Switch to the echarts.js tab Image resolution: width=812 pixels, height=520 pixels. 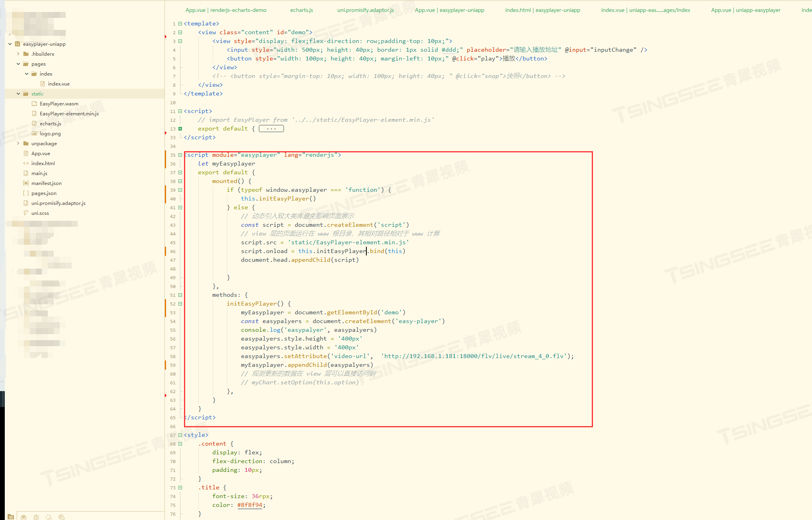(301, 10)
